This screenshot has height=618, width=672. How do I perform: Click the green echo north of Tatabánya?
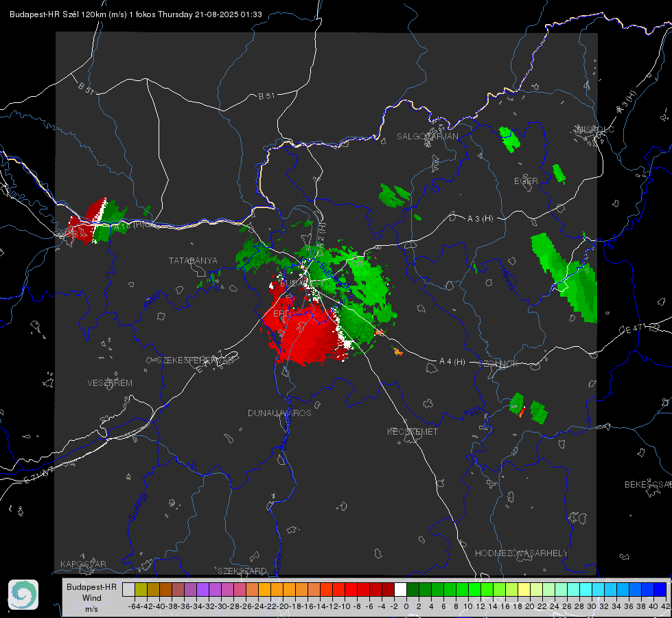tap(254, 256)
